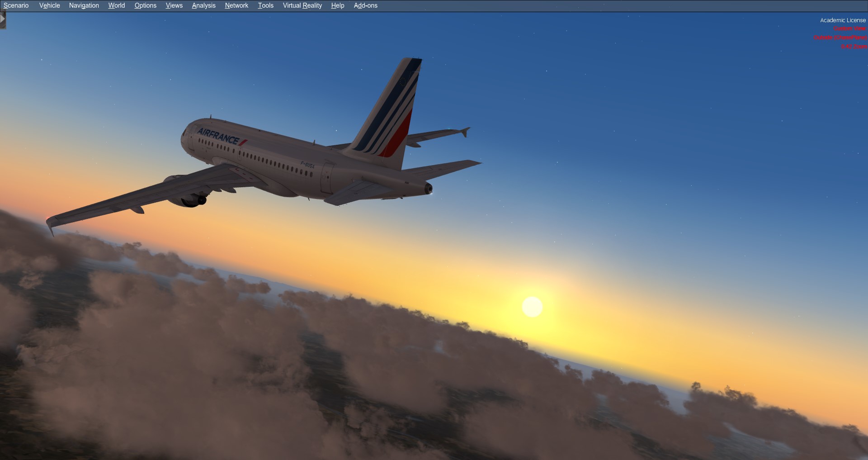Open the Add-ons menu
868x460 pixels.
point(366,5)
